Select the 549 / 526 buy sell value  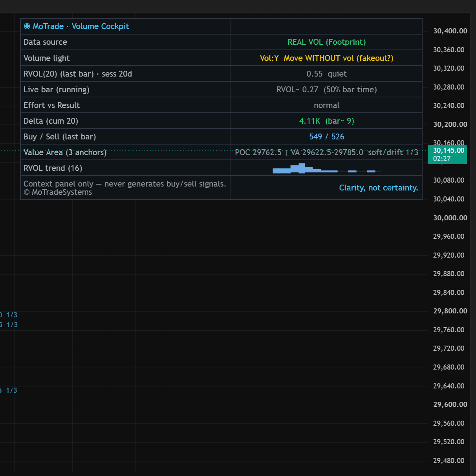tap(327, 137)
